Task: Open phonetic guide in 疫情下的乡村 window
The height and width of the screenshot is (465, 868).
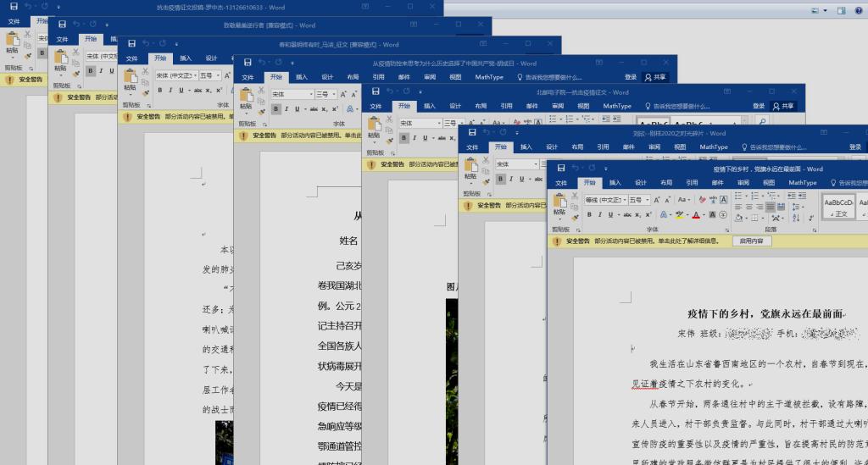Action: 713,200
